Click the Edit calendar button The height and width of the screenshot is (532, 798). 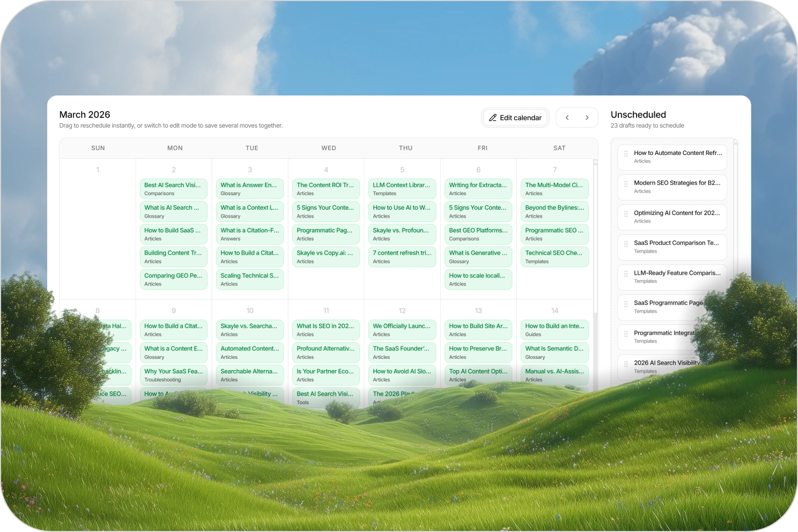coord(515,117)
